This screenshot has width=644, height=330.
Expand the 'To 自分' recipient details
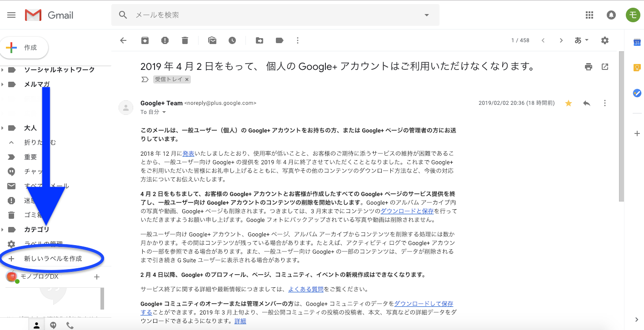[164, 112]
